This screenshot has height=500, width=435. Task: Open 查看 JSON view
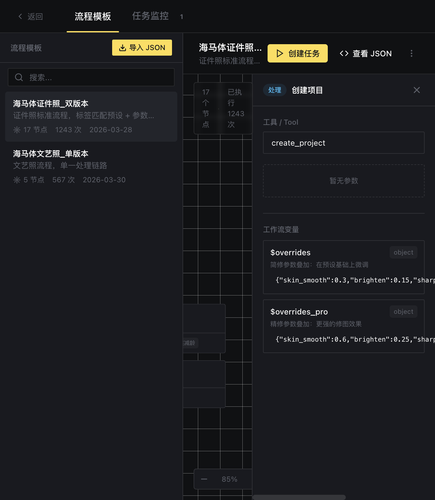366,53
